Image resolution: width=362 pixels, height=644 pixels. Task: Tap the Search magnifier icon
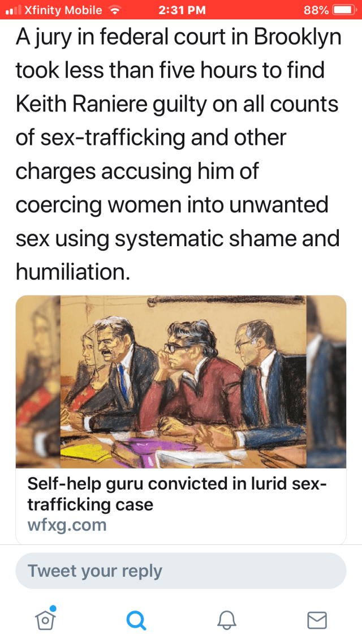tap(136, 620)
